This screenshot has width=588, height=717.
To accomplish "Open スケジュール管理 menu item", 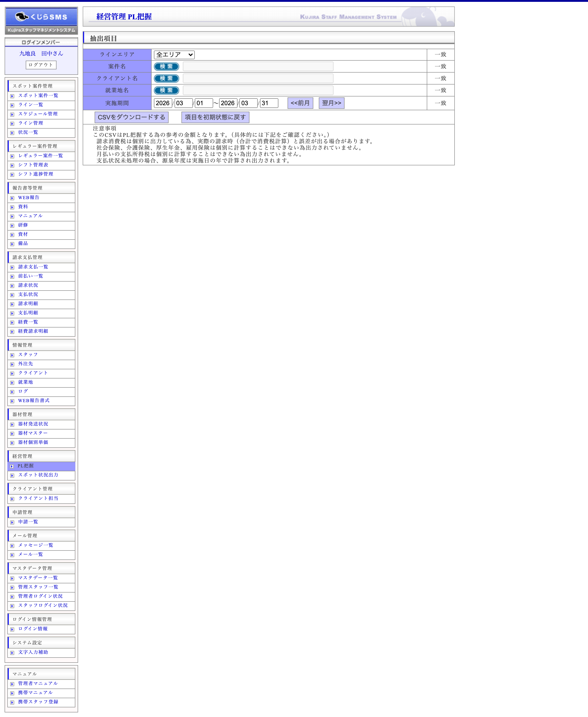I will coord(38,114).
